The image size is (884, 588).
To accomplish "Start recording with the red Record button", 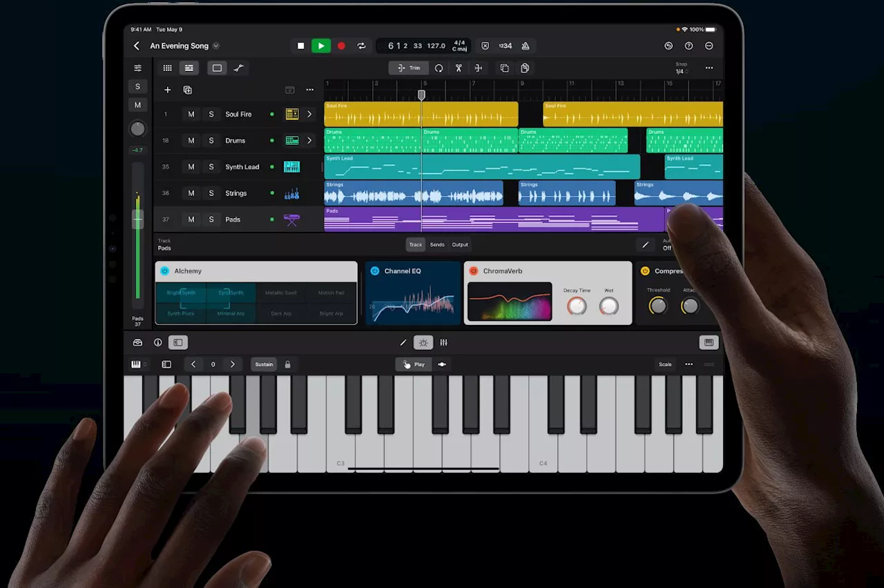I will [341, 46].
